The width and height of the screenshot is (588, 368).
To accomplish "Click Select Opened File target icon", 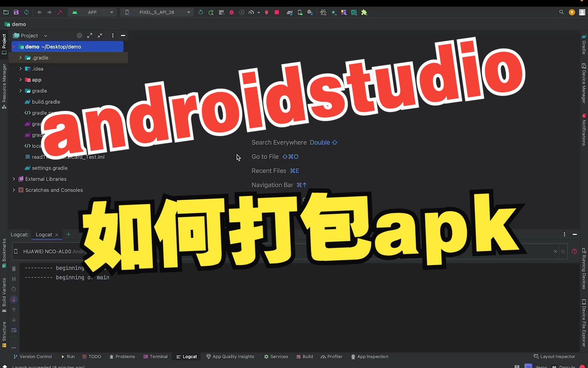I will (79, 35).
